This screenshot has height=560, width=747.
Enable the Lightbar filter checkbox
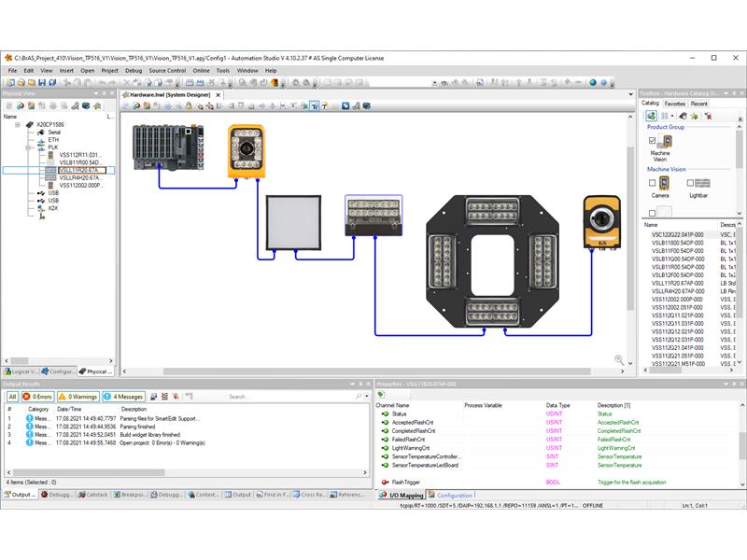[x=690, y=183]
